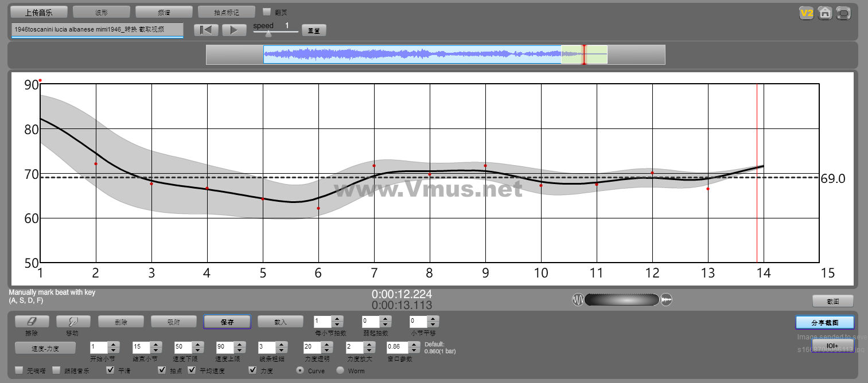Screen dimensions: 868x383
Task: Select the move (移动) tool
Action: (72, 322)
